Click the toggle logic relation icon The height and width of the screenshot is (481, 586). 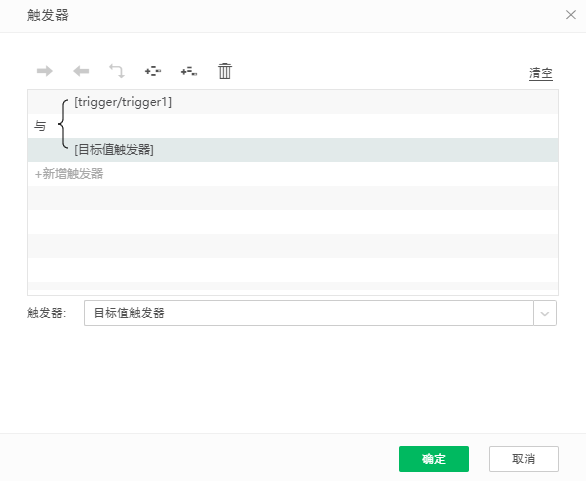[117, 71]
